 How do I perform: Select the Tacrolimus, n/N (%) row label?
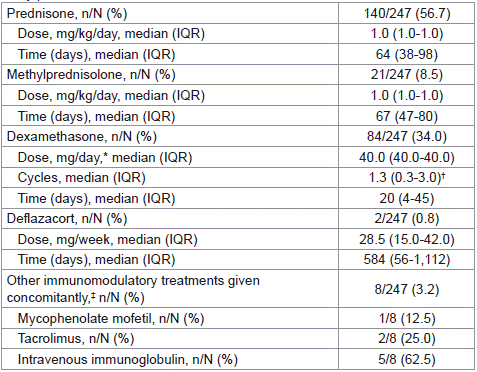(76, 339)
